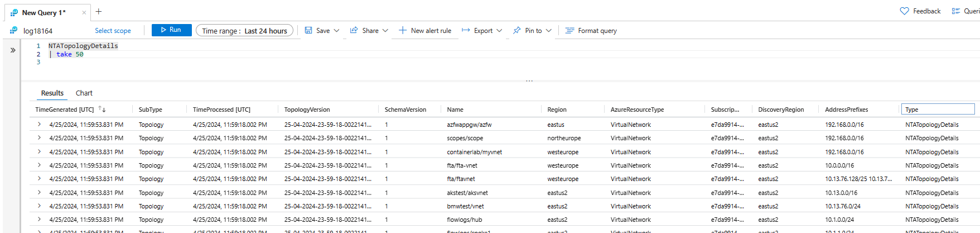Expand the fta/fta-vnet row
The image size is (980, 233).
(x=39, y=165)
